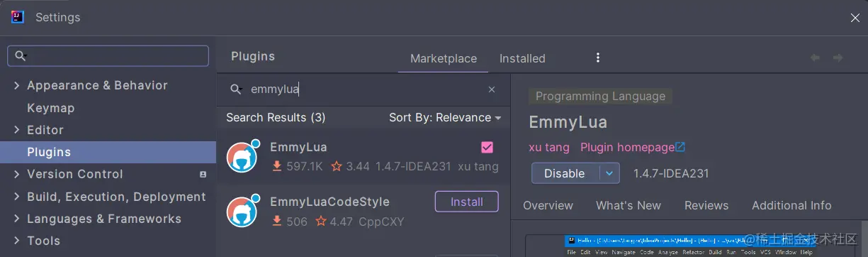Screen dimensions: 868x257
Task: Open the Disable button dropdown arrow
Action: [x=609, y=173]
